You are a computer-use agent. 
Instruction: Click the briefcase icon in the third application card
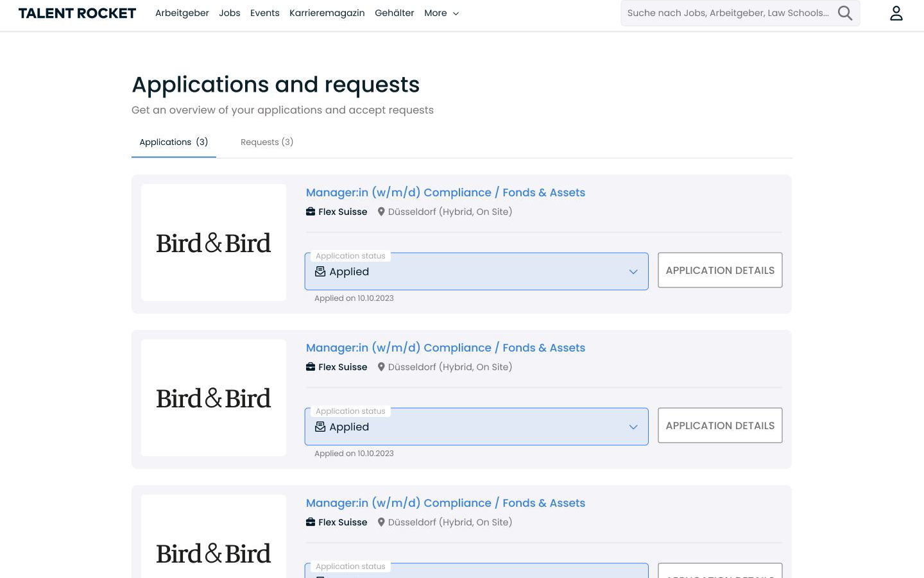pos(311,522)
